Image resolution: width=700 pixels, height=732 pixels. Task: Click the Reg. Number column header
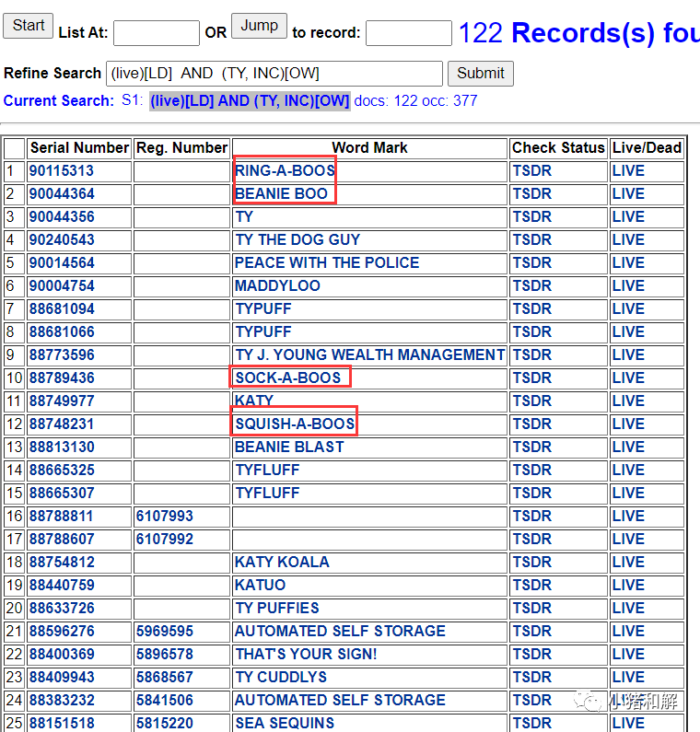pos(181,148)
